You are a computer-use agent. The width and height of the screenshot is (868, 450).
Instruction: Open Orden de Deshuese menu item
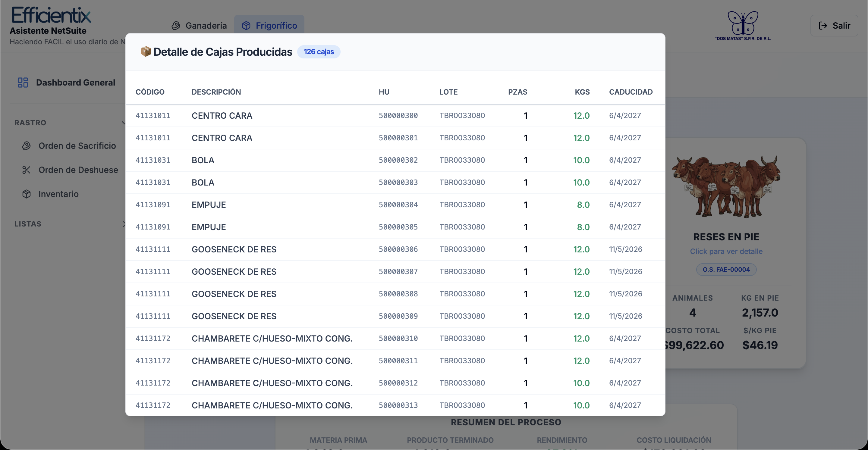coord(70,170)
